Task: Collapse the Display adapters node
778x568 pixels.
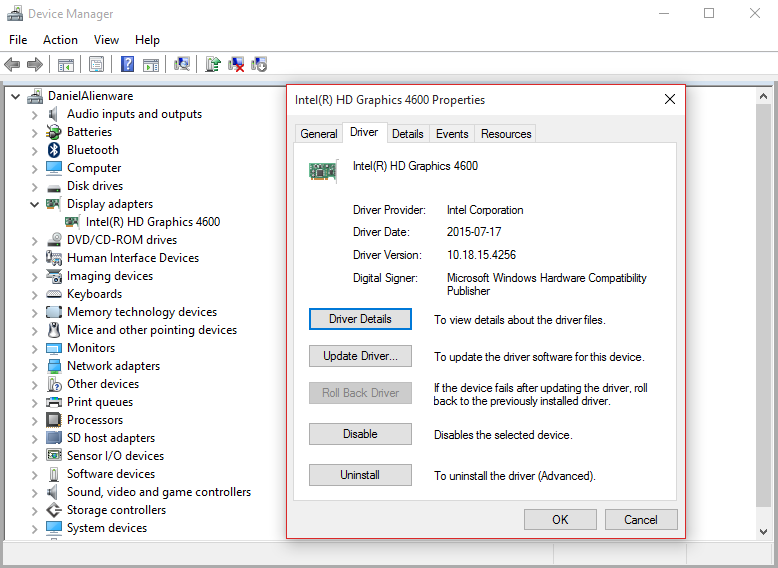Action: tap(34, 204)
